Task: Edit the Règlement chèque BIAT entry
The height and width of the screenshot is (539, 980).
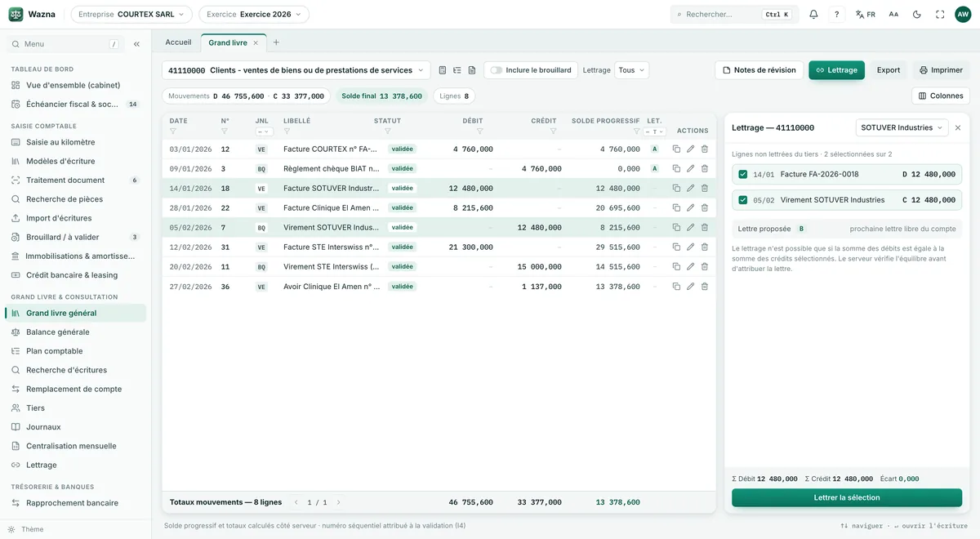Action: pos(690,169)
